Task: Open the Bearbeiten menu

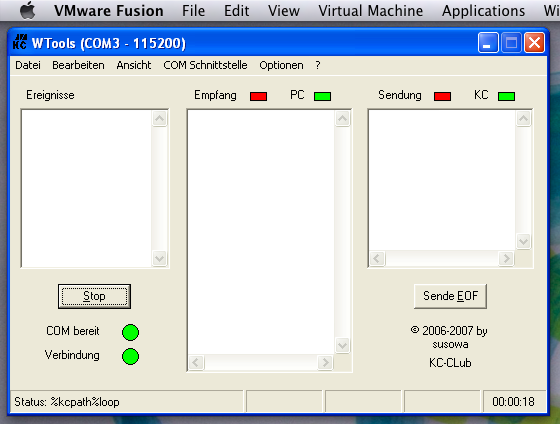Action: point(78,65)
